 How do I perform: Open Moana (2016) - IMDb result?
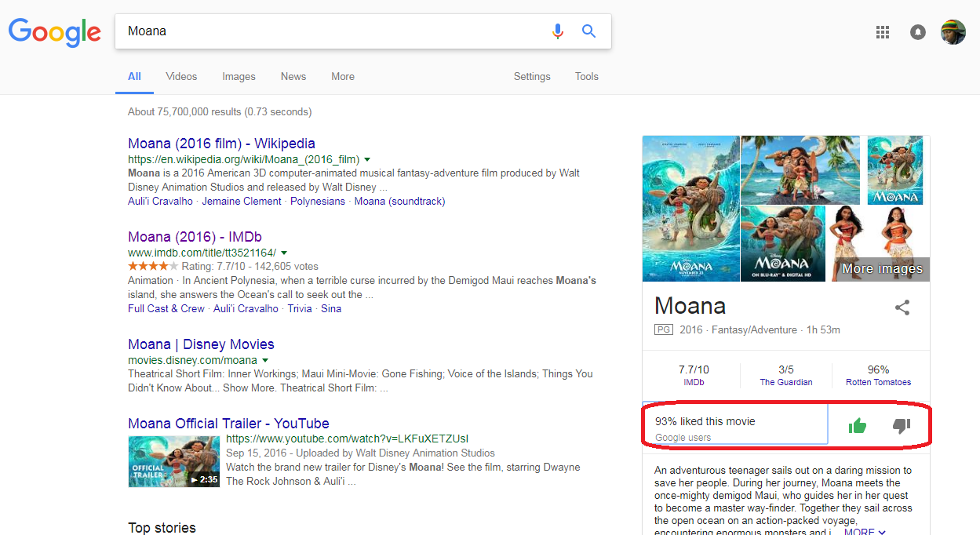[x=195, y=237]
